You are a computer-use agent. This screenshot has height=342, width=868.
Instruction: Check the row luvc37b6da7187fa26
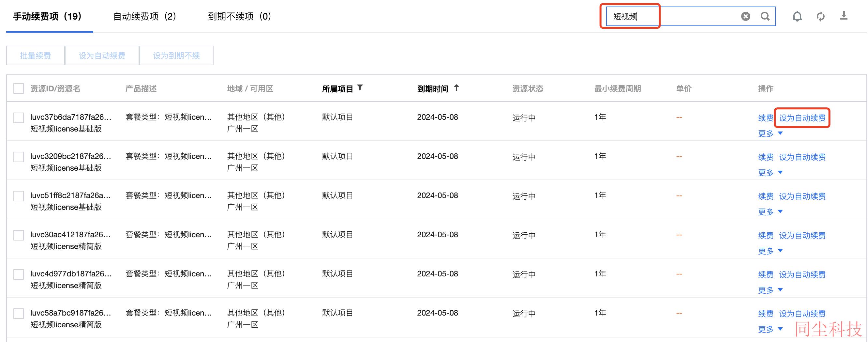(x=19, y=118)
